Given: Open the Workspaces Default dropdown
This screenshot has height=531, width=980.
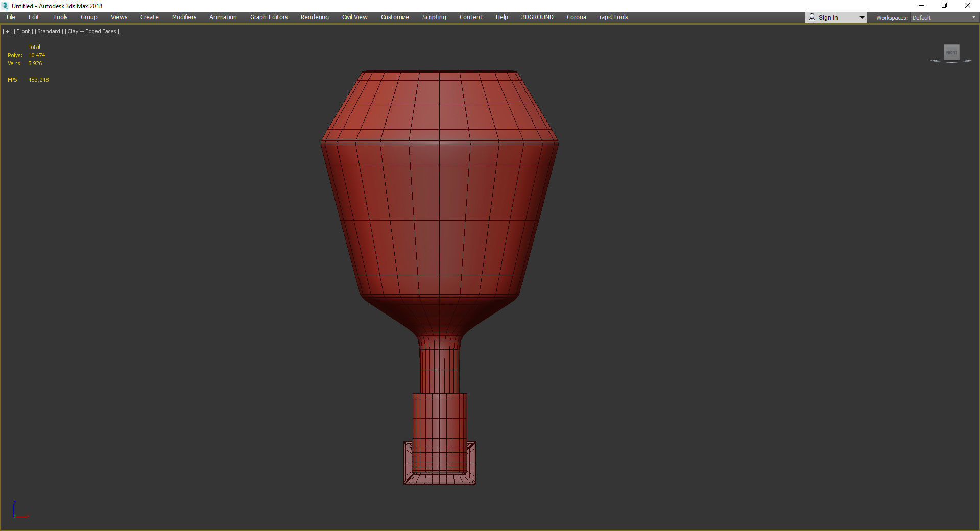Looking at the screenshot, I should pyautogui.click(x=944, y=18).
